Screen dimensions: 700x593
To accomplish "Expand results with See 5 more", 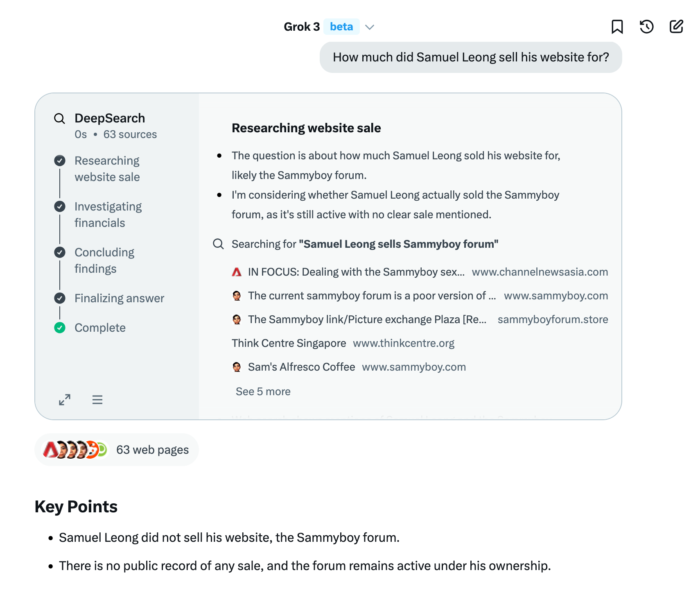I will click(263, 392).
